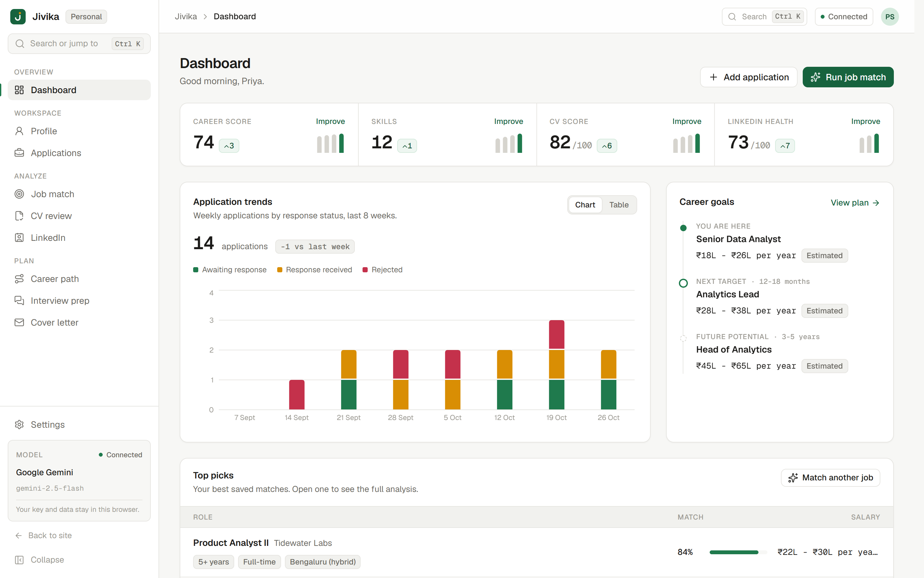The width and height of the screenshot is (924, 578).
Task: Toggle Awaiting response legend swatch
Action: point(196,270)
